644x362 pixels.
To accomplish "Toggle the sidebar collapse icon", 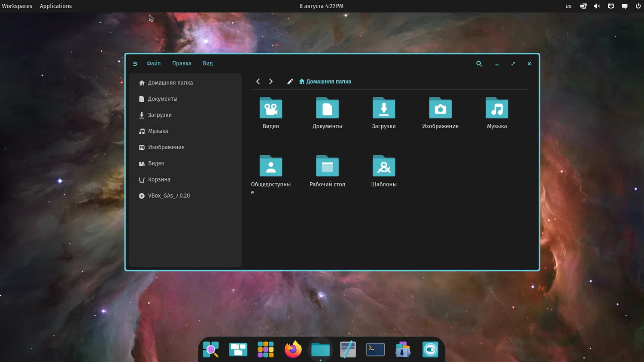I will point(135,63).
